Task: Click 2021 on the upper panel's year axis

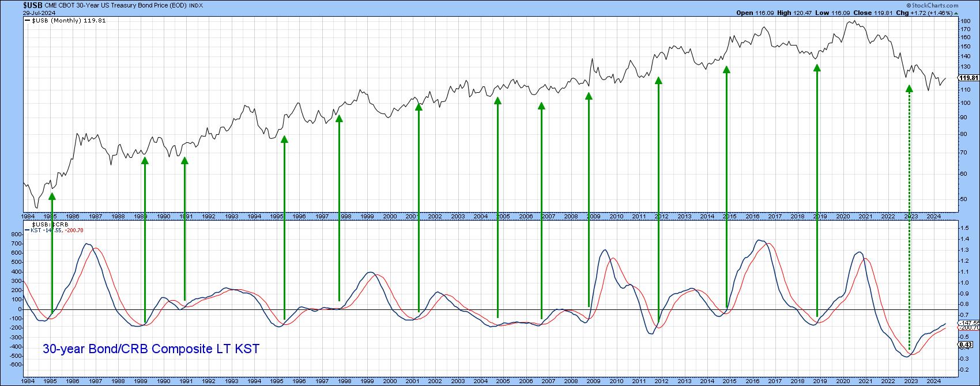Action: 865,217
